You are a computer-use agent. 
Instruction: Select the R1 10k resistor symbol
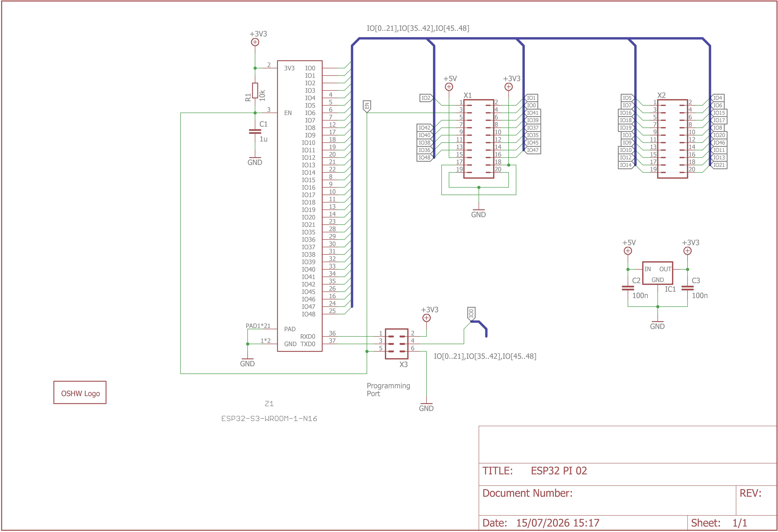point(255,90)
